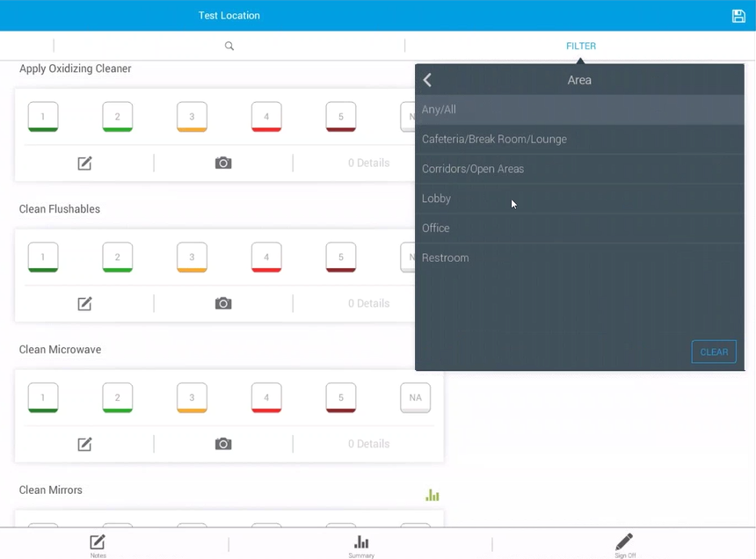Open 0 Details for Clean Microwave
The width and height of the screenshot is (756, 559).
coord(369,444)
